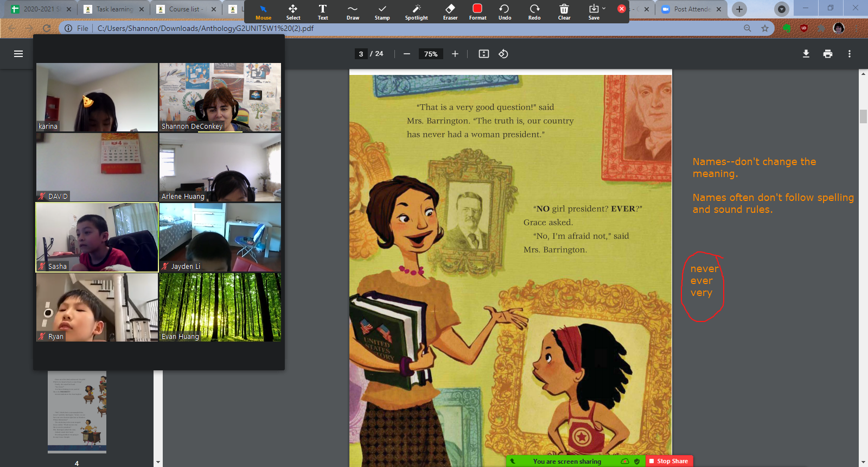
Task: Select the Eraser annotation tool
Action: click(450, 11)
